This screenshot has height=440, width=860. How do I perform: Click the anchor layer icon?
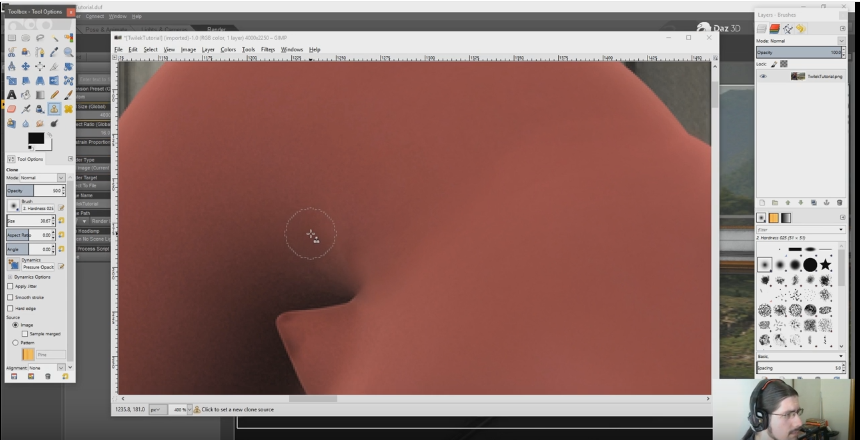point(827,203)
